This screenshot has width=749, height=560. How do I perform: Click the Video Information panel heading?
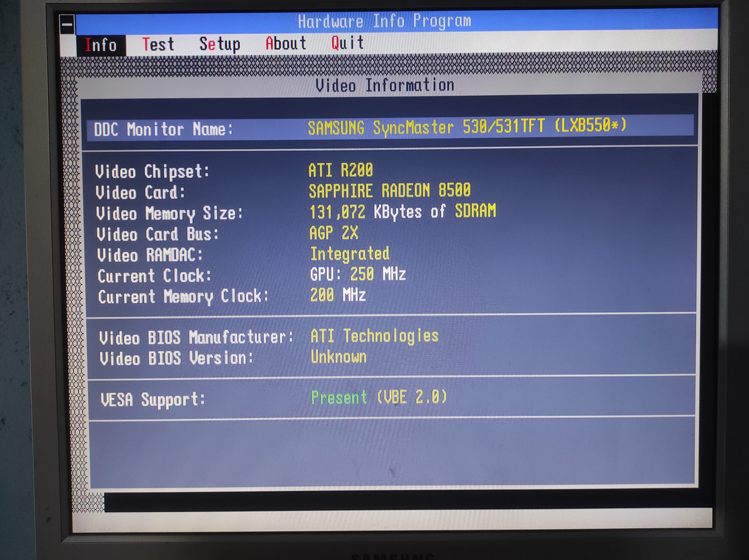coord(385,85)
